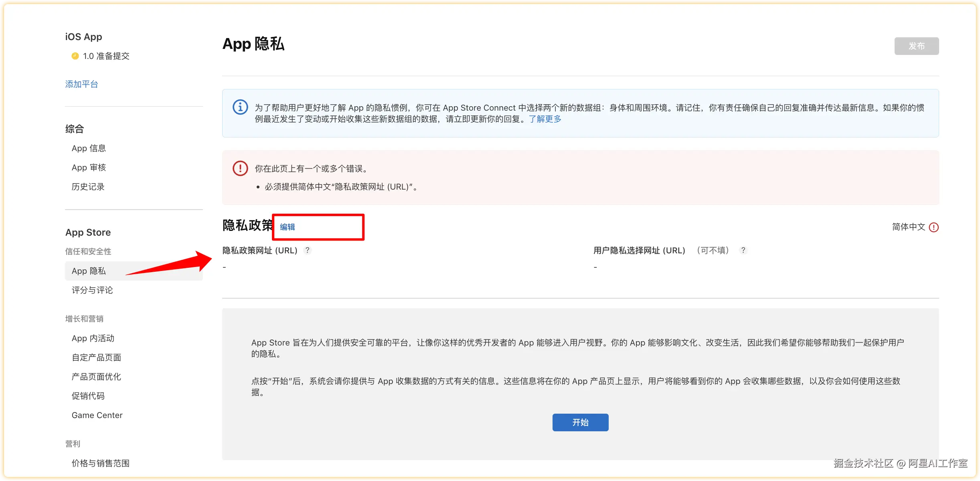The image size is (980, 481).
Task: Open the 了解更多 link
Action: tap(545, 119)
